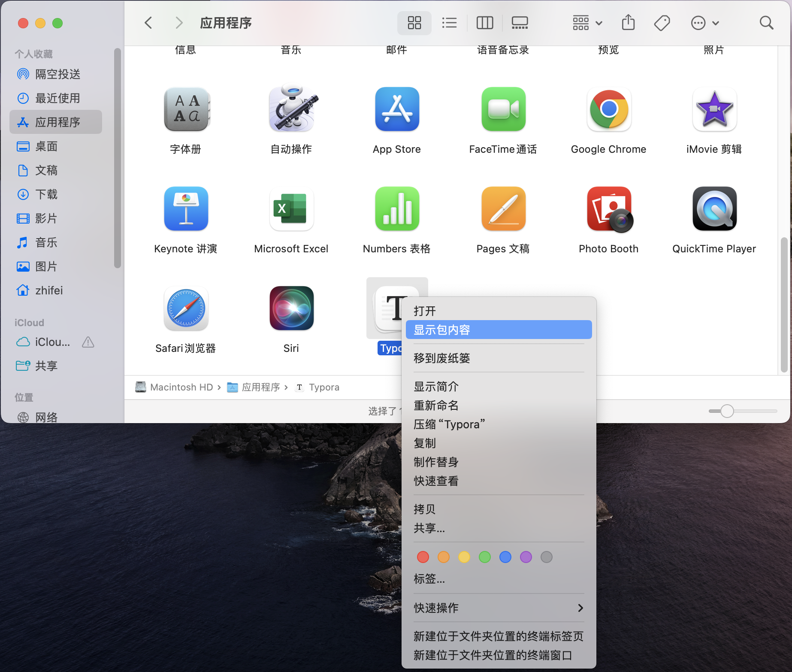Choose 拷贝 in the context menu
Viewport: 792px width, 672px height.
(x=499, y=509)
